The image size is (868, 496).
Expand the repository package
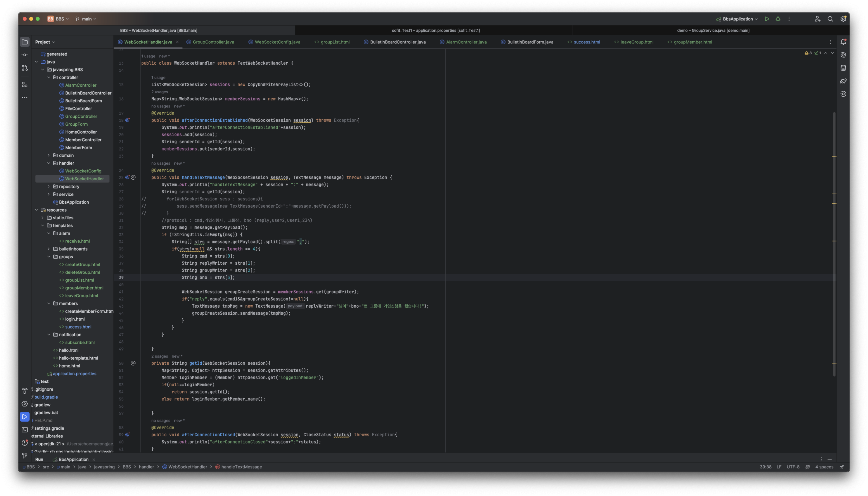pos(49,187)
